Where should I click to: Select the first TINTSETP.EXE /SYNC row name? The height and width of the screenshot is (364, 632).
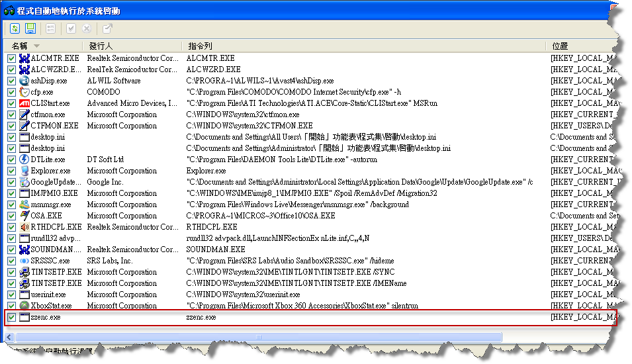click(56, 272)
